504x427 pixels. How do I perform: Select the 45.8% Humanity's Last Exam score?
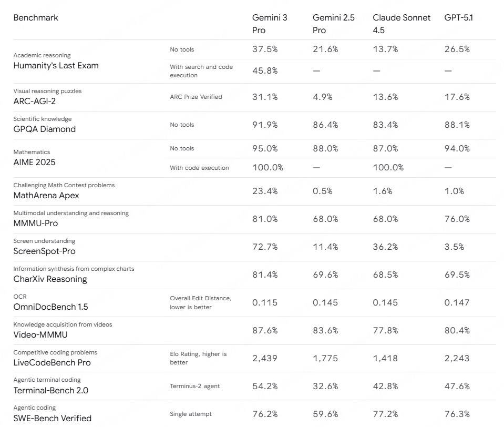[x=265, y=70]
